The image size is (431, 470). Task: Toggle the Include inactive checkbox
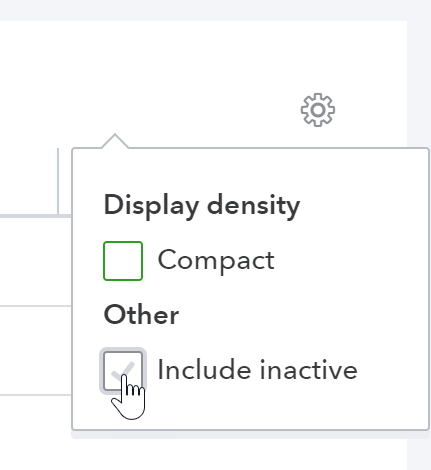pyautogui.click(x=123, y=371)
